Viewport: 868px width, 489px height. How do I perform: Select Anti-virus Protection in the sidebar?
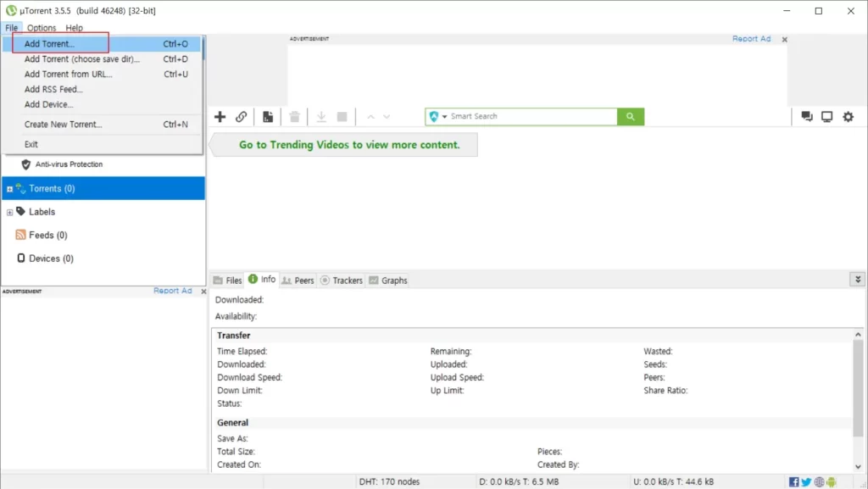tap(69, 164)
